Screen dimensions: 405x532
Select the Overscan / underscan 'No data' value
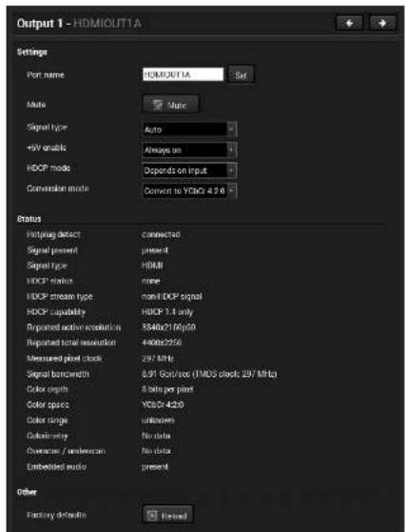click(x=156, y=451)
